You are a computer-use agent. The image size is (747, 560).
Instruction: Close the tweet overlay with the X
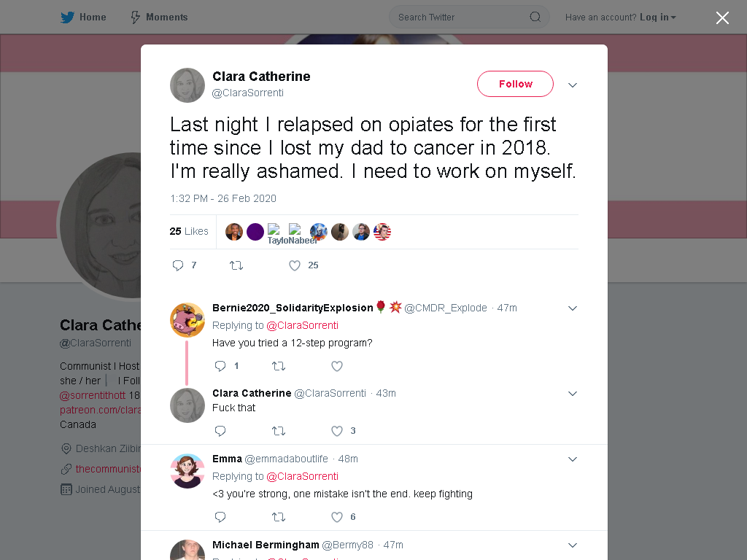coord(722,18)
